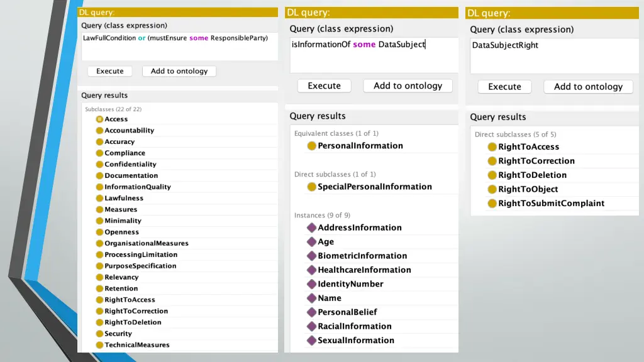This screenshot has width=644, height=362.
Task: Click the RightToSubmitComplaint class circle icon
Action: pos(492,203)
